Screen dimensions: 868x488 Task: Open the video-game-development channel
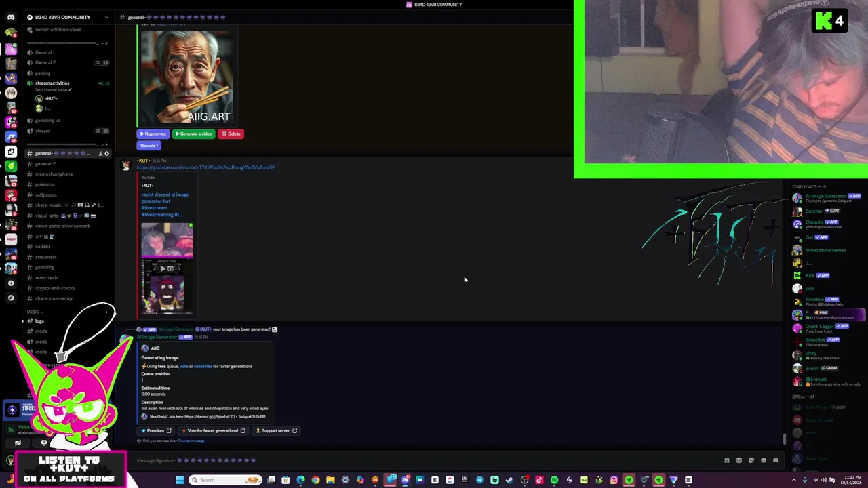pos(62,226)
